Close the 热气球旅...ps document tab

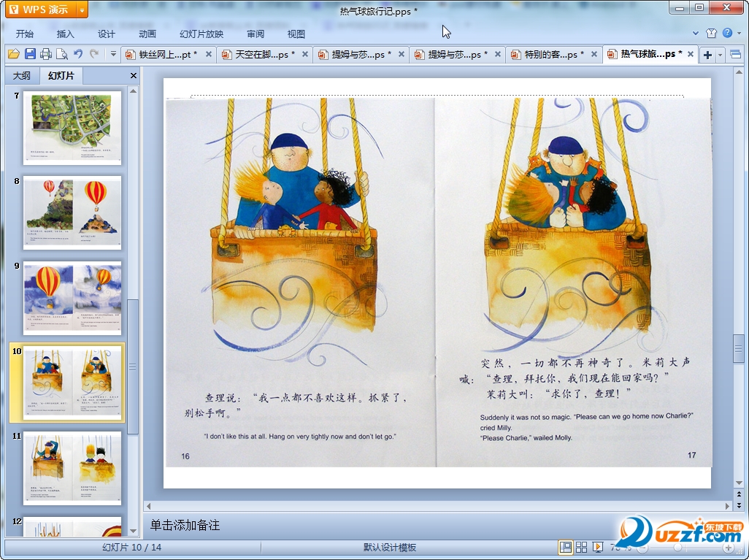pos(691,55)
